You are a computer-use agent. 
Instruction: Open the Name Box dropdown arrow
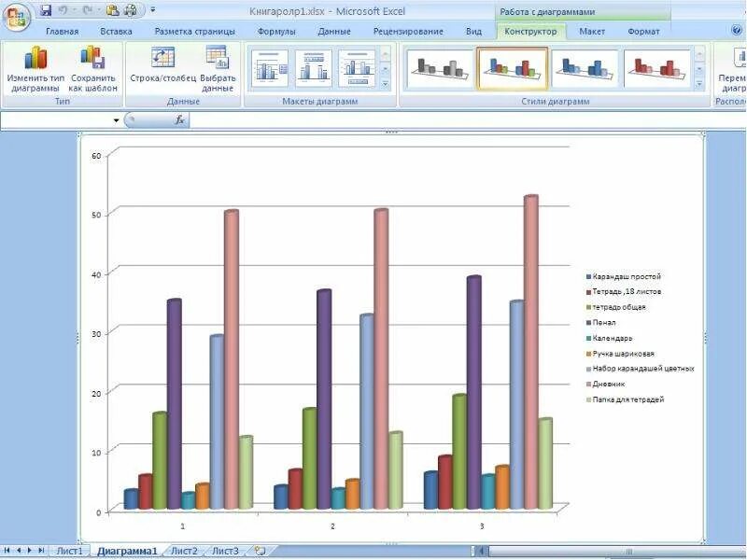(x=116, y=120)
